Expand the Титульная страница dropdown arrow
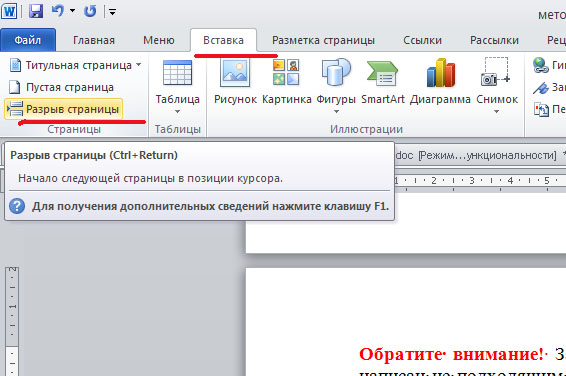 point(138,65)
